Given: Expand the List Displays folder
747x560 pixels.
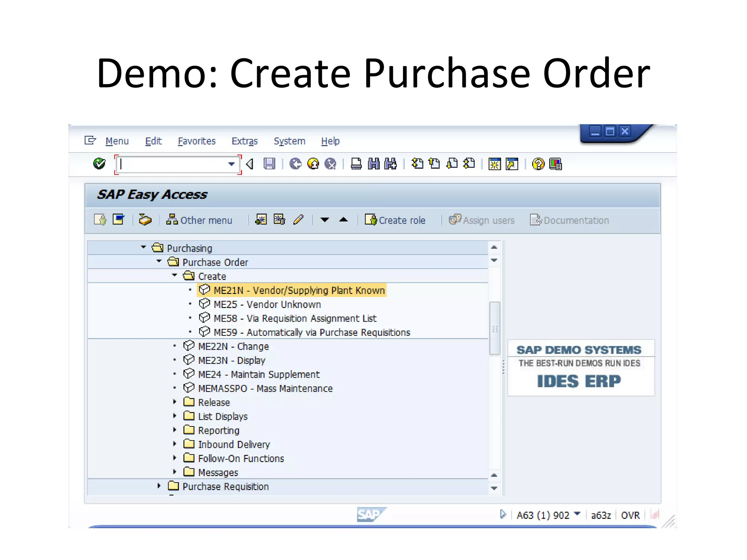Looking at the screenshot, I should (x=175, y=416).
